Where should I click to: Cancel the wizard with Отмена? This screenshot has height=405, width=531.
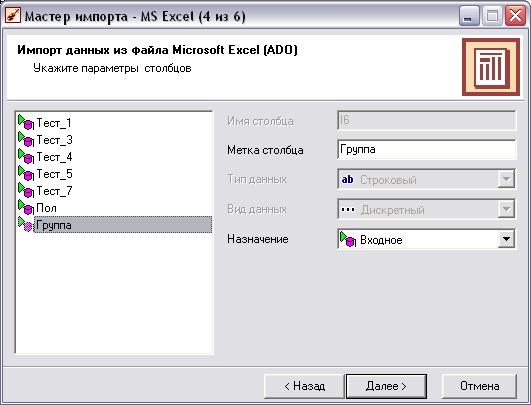point(479,386)
